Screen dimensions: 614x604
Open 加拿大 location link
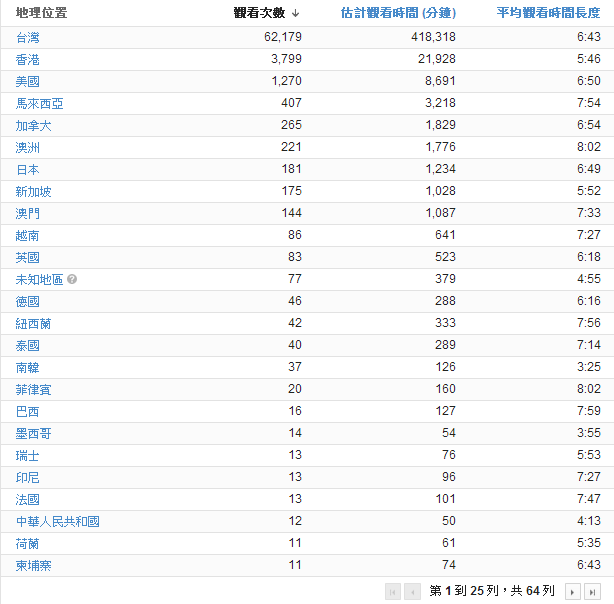click(33, 125)
